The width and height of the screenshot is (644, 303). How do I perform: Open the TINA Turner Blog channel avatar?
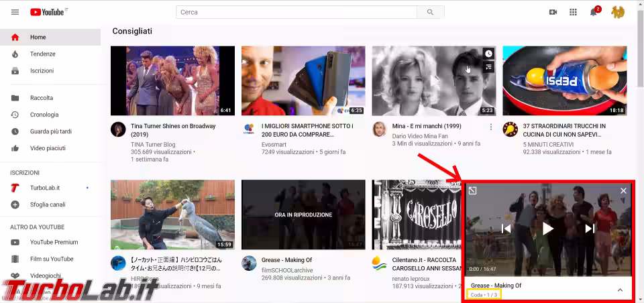point(118,129)
